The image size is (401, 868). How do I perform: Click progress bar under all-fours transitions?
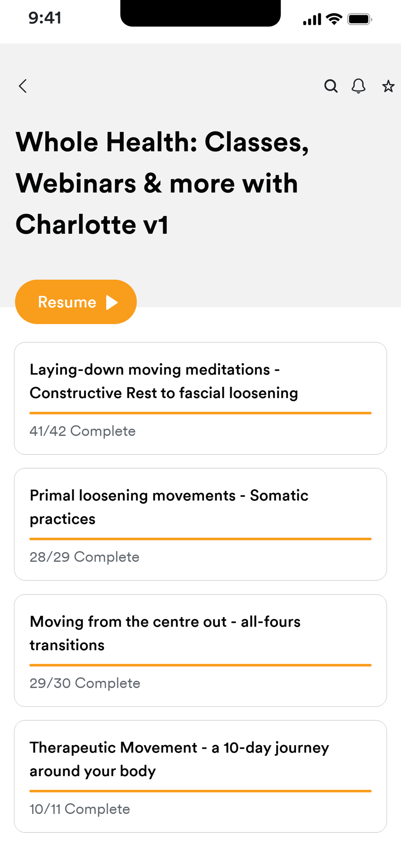point(200,665)
